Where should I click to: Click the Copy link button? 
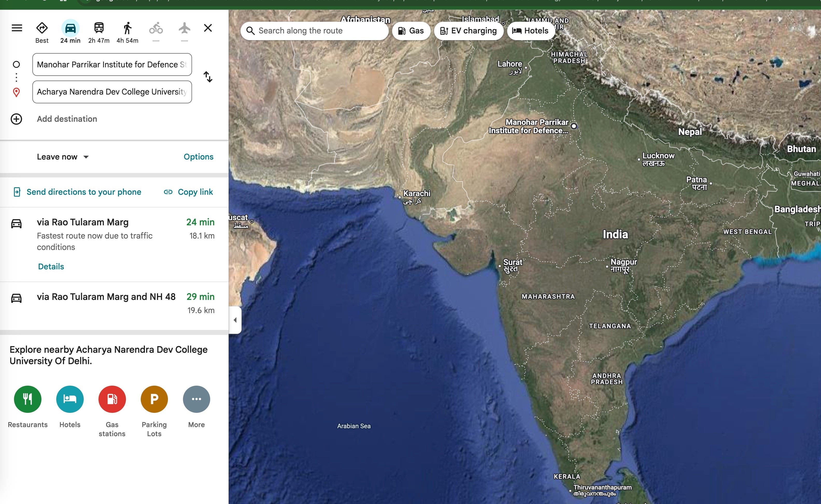(188, 192)
